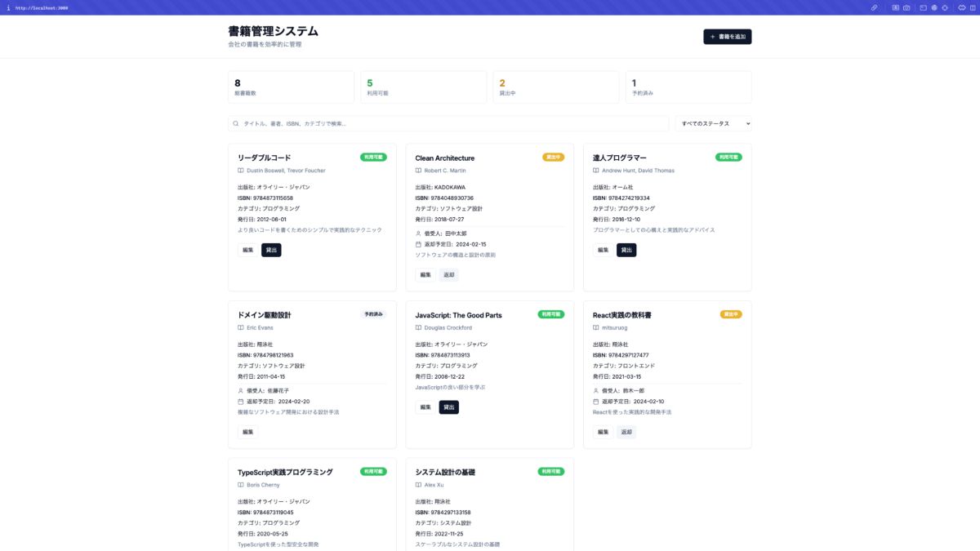The height and width of the screenshot is (551, 980).
Task: Click 編集 on 達人プログラマー card
Action: click(x=603, y=250)
